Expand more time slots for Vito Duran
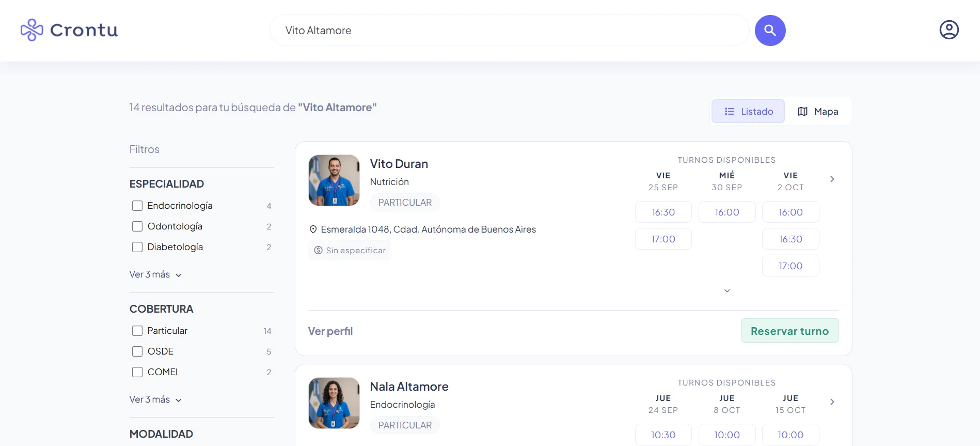The image size is (980, 446). 727,291
